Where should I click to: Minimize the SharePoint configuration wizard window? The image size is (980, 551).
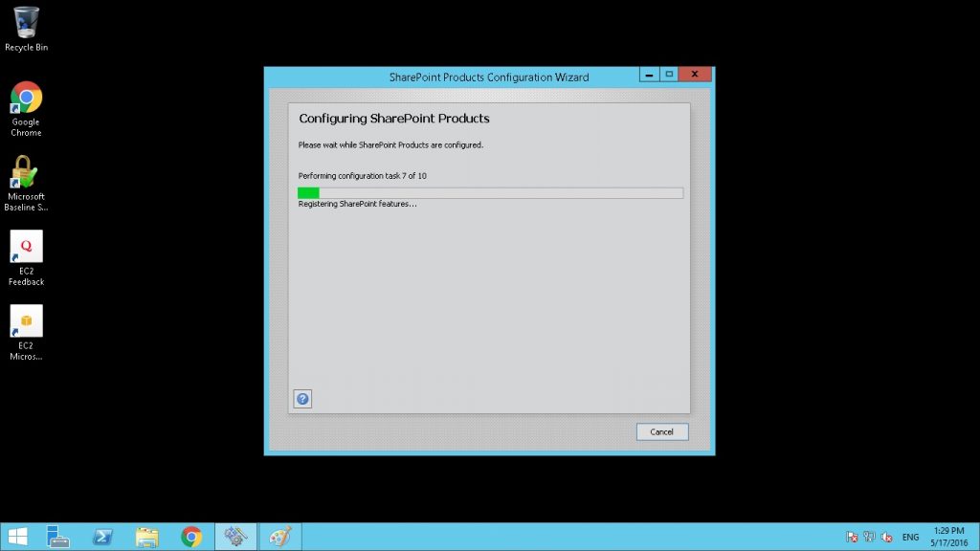tap(648, 75)
